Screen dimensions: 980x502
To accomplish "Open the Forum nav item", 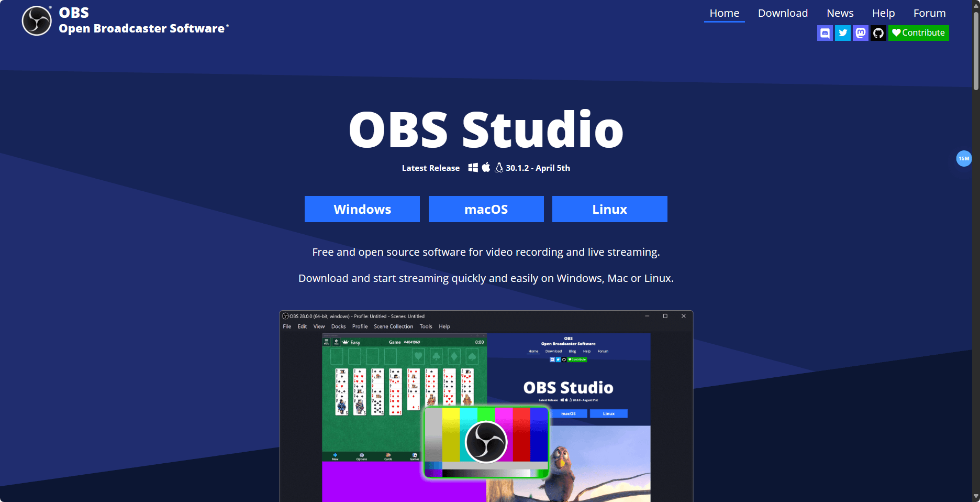I will tap(930, 13).
